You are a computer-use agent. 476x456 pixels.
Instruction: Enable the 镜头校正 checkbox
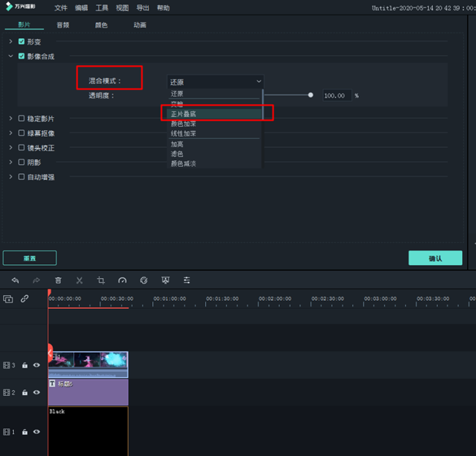(21, 147)
